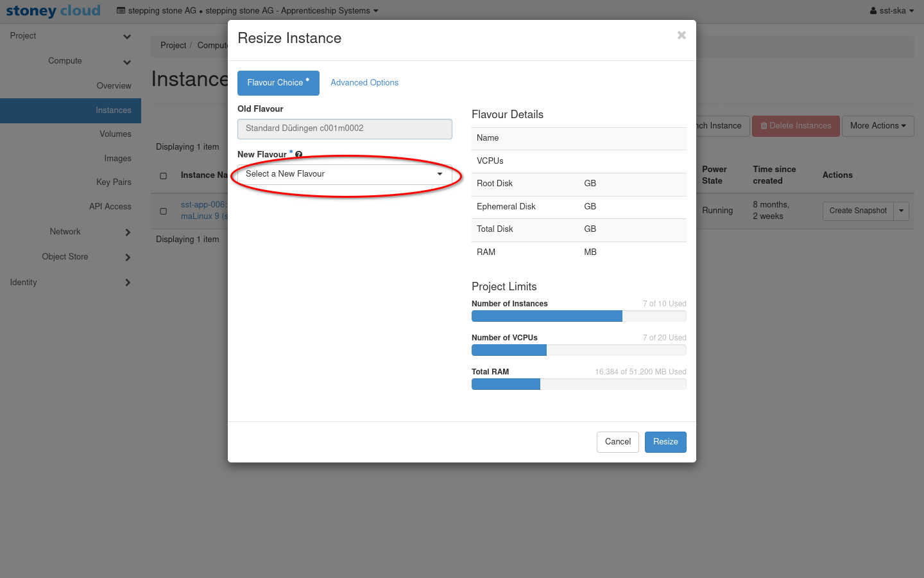Toggle the select-all instances checkbox
The height and width of the screenshot is (578, 924).
tap(163, 176)
